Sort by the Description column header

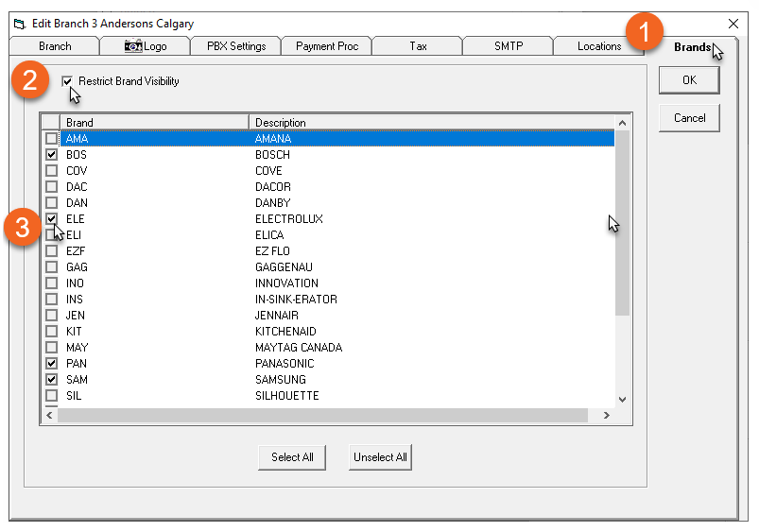pyautogui.click(x=431, y=123)
